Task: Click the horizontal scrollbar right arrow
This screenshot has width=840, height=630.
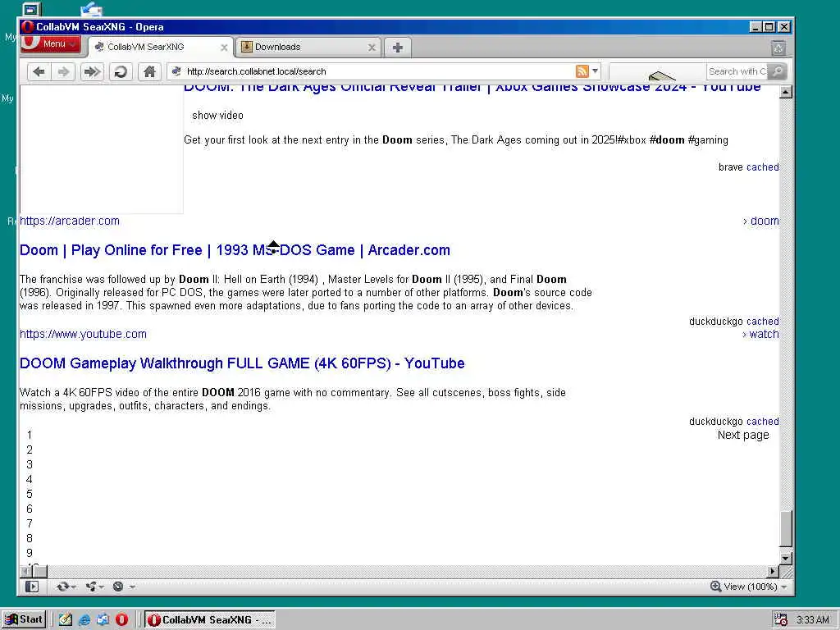Action: point(773,572)
